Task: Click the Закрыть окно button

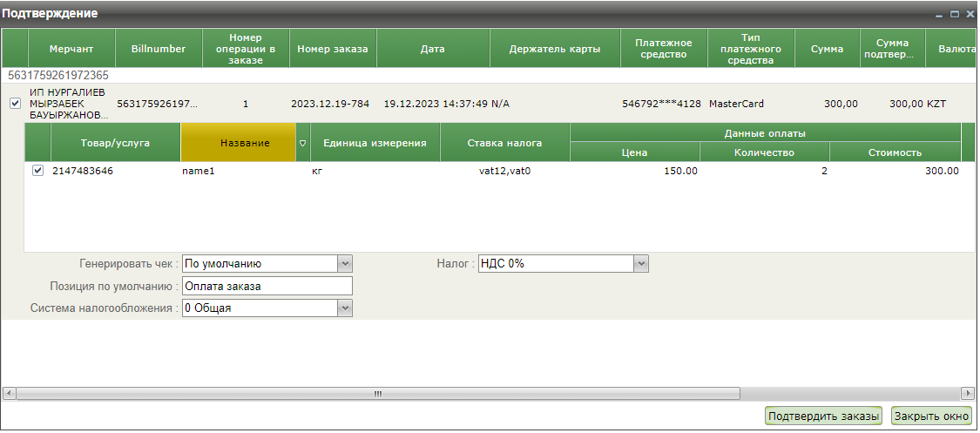Action: pos(931,416)
